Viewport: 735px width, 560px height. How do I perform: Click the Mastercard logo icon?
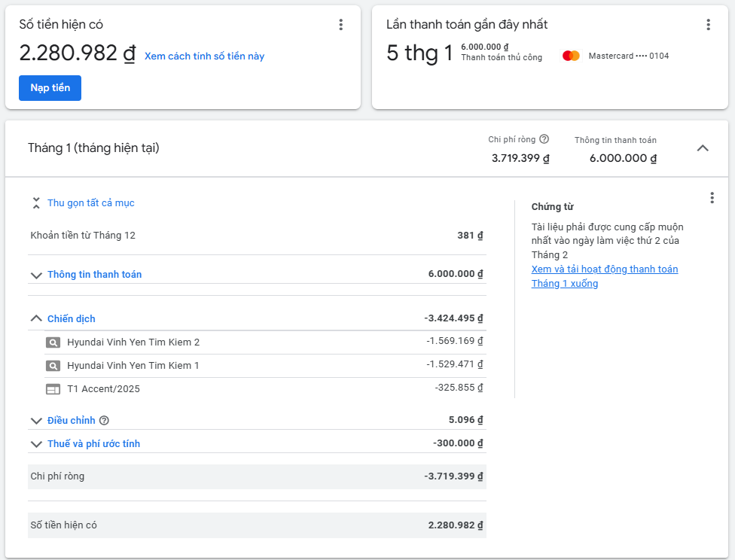(571, 56)
